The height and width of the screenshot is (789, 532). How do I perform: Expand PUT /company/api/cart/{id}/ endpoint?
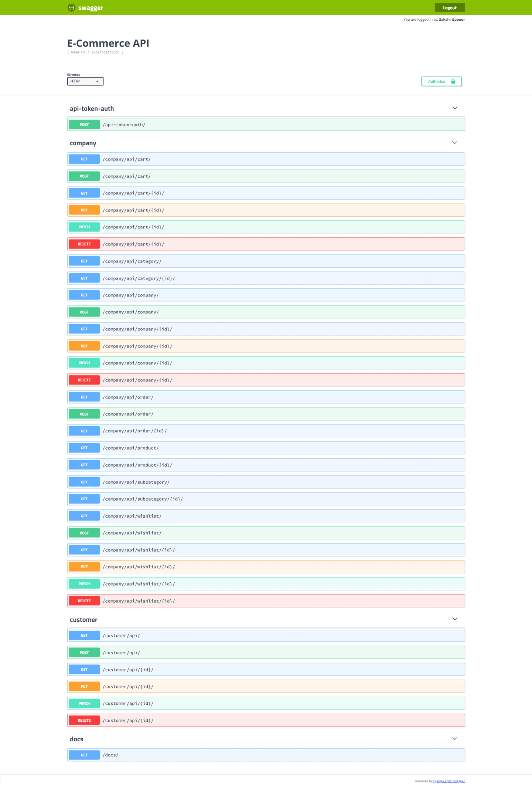coord(266,210)
